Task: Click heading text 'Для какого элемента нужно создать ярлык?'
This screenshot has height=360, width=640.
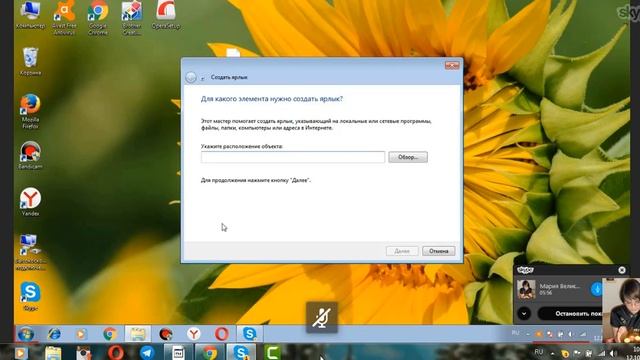Action: coord(272,99)
